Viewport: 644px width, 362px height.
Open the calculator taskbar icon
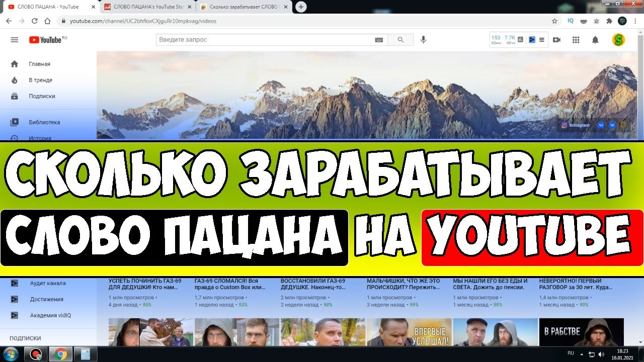pyautogui.click(x=85, y=354)
